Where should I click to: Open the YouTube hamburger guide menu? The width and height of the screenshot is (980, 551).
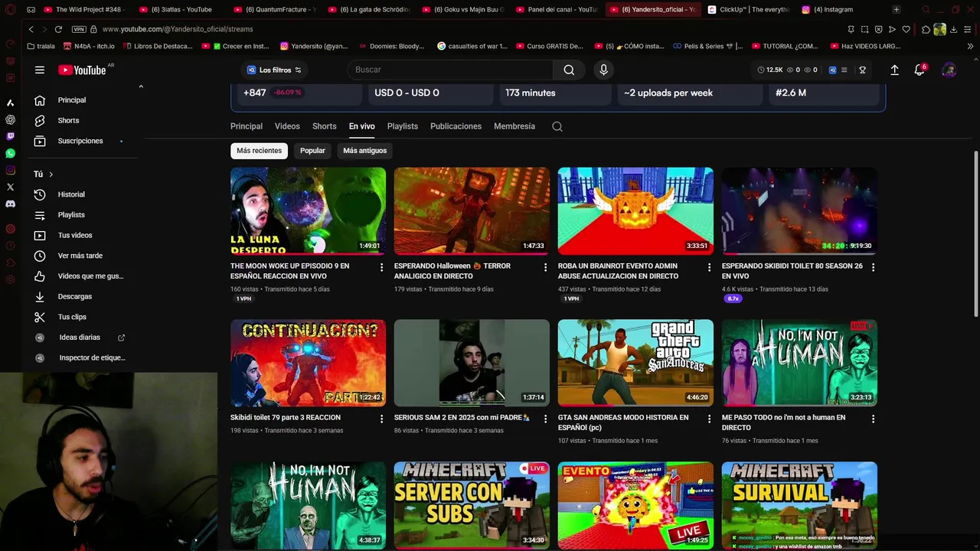click(x=40, y=70)
